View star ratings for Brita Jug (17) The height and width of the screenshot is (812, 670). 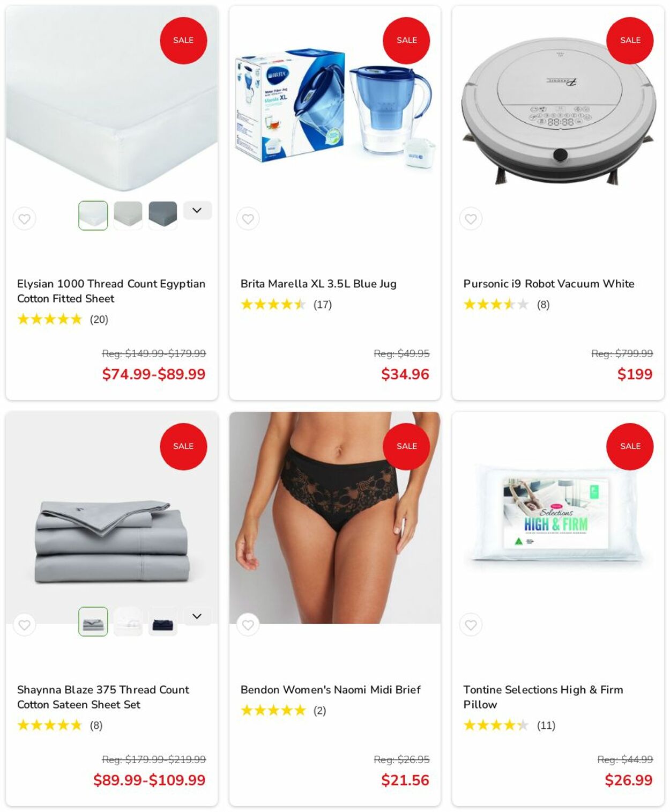click(x=286, y=305)
